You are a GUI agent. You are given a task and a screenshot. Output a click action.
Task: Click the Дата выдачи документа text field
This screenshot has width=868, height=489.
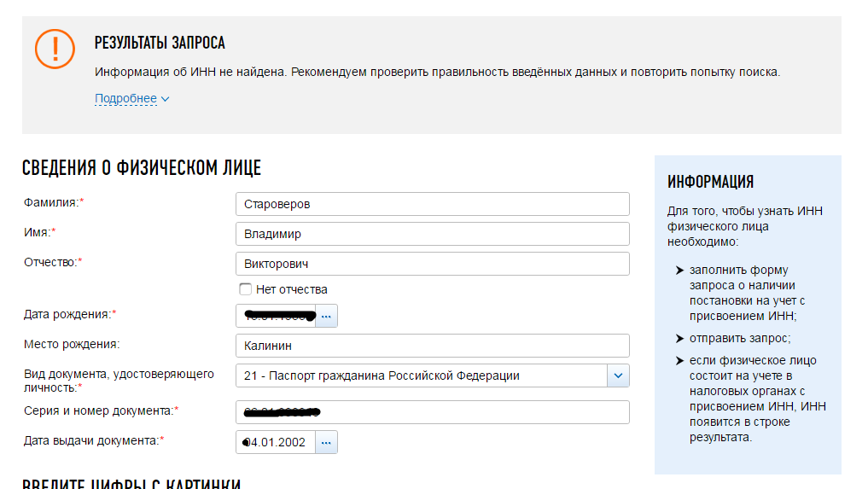(276, 442)
